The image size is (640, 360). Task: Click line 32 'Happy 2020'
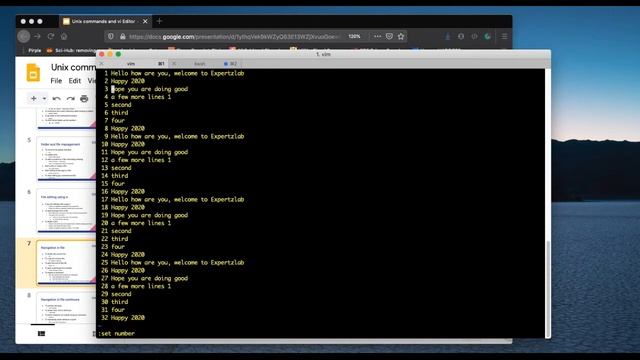(x=128, y=318)
